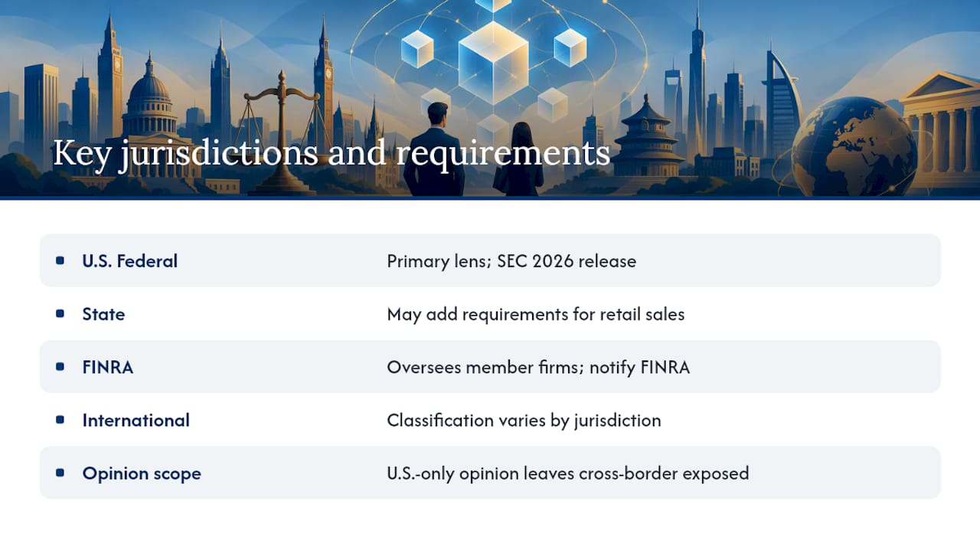Click the "State" row label
The width and height of the screenshot is (980, 551).
[x=103, y=314]
